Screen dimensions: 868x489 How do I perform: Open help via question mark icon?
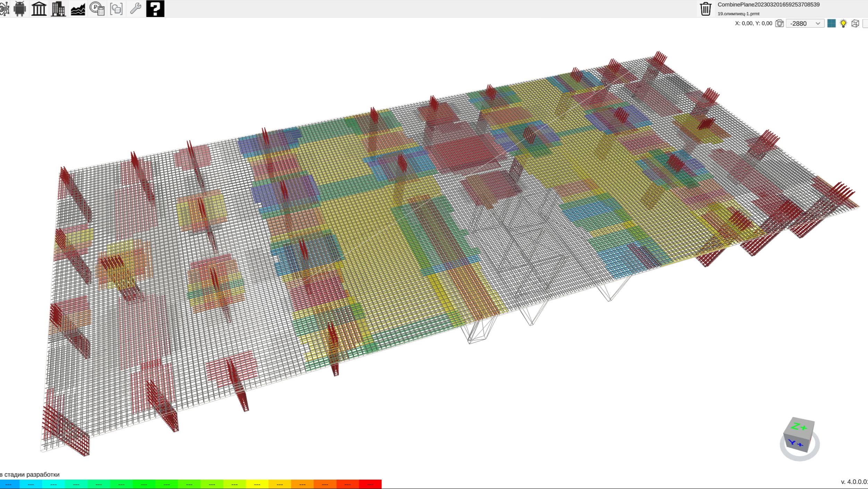[x=155, y=8]
